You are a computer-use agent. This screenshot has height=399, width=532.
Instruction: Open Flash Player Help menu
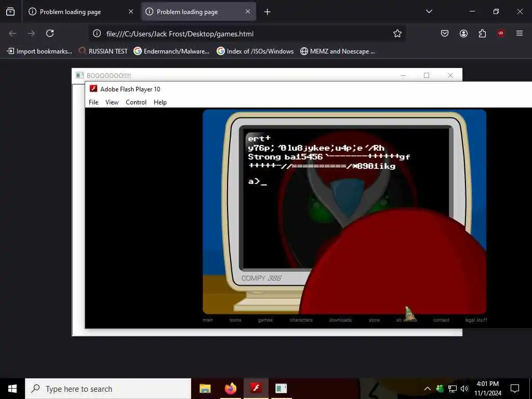pyautogui.click(x=160, y=102)
